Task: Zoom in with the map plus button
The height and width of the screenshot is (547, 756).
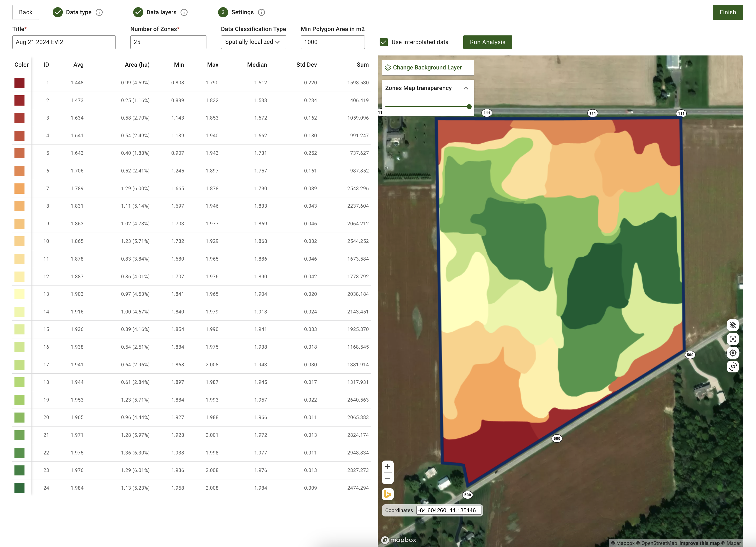Action: click(387, 467)
